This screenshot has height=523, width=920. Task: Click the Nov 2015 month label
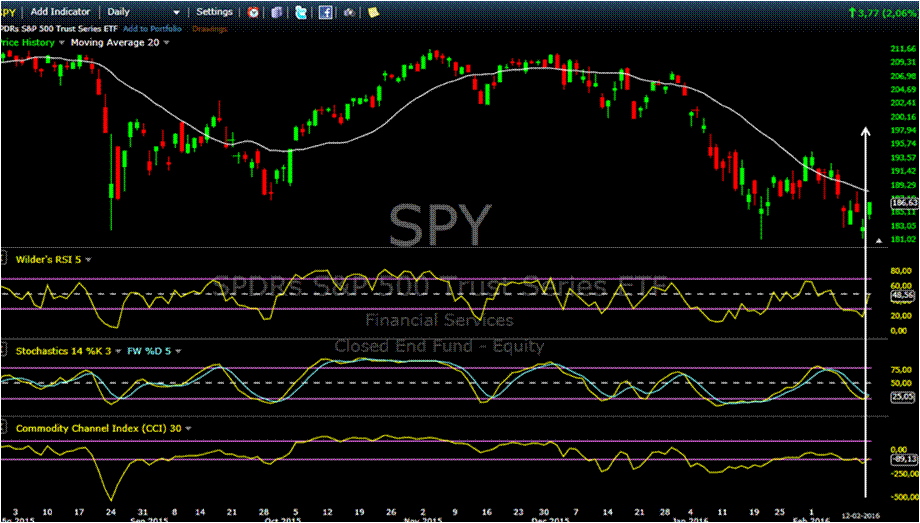click(425, 520)
